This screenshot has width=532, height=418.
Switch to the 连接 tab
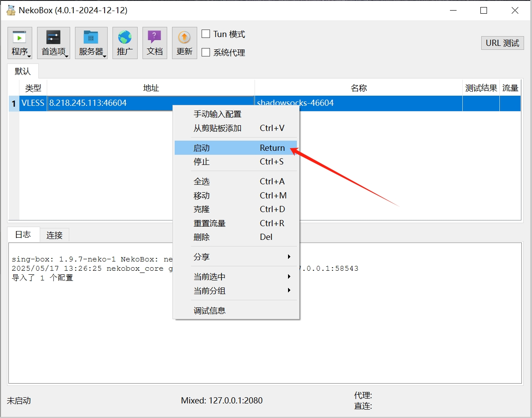(x=55, y=235)
